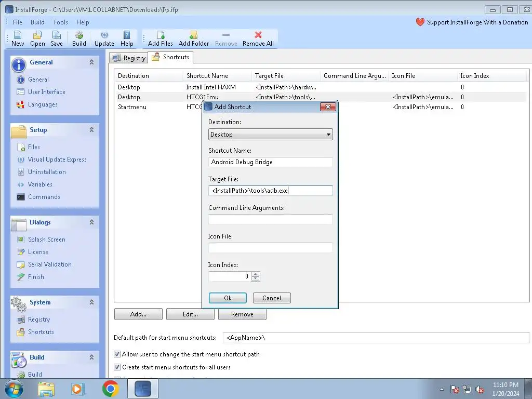Click the Support InstallForge donation link

pos(477,22)
